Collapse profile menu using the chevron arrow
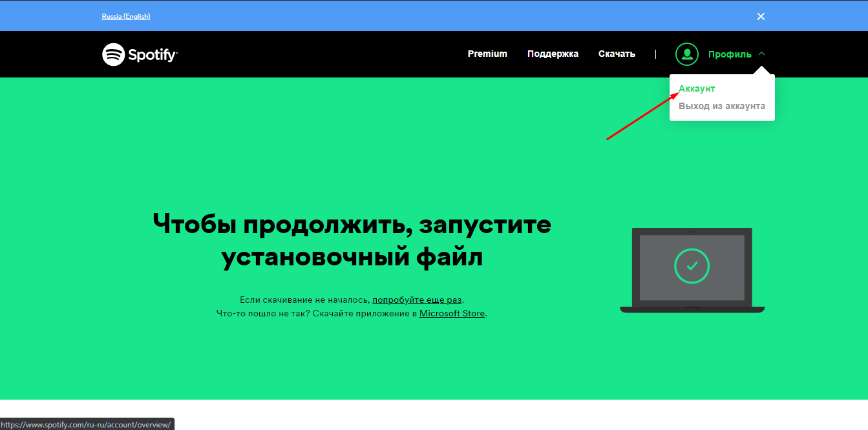 [x=761, y=54]
